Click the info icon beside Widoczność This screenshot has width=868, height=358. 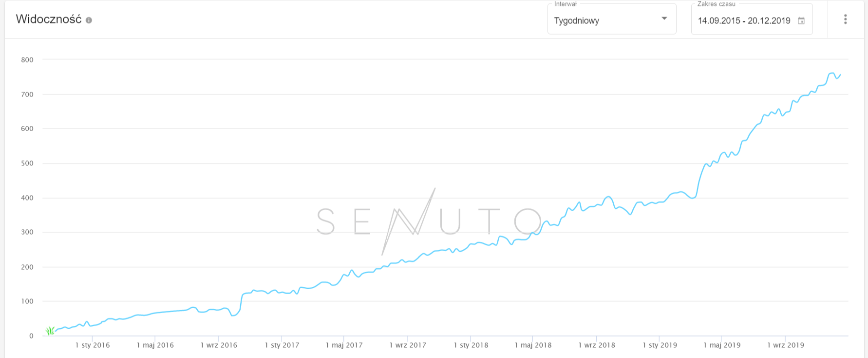point(89,20)
